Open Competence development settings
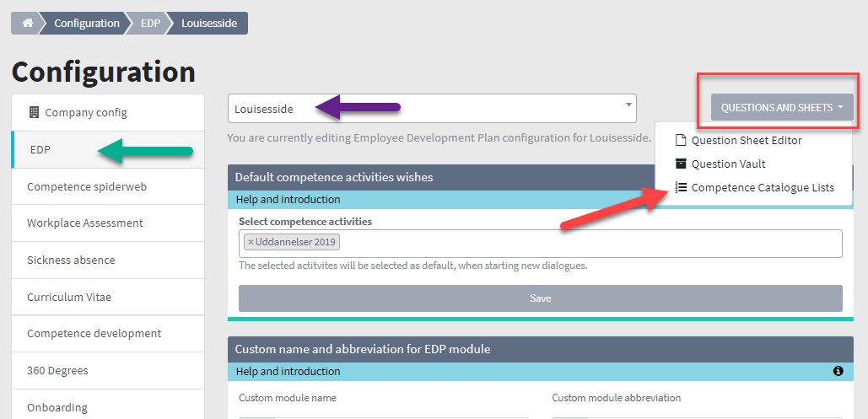This screenshot has width=868, height=419. (108, 334)
